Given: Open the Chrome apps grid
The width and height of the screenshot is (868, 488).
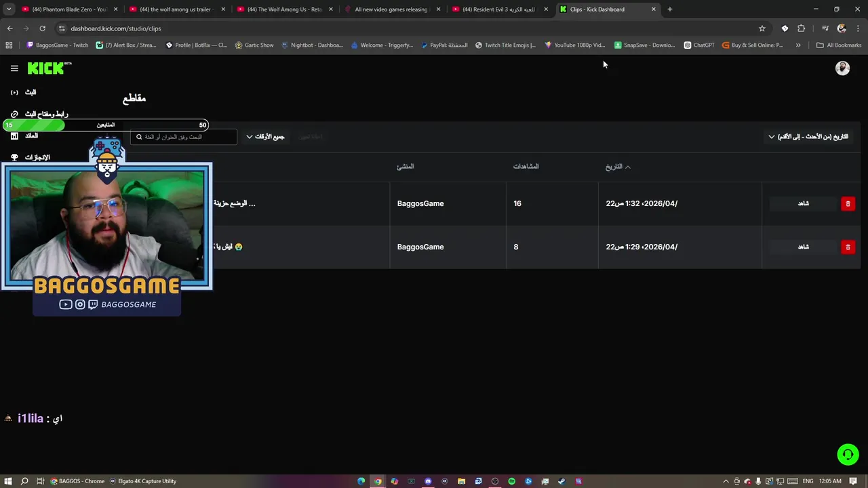Looking at the screenshot, I should pyautogui.click(x=9, y=45).
